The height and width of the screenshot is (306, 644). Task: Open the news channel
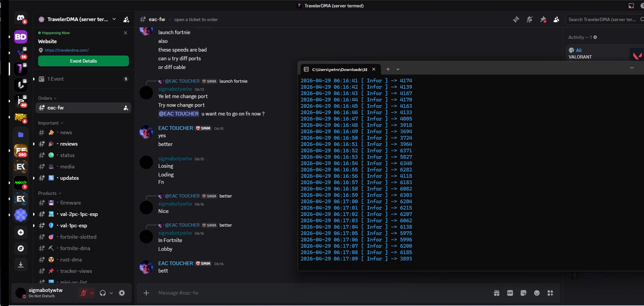(83, 133)
